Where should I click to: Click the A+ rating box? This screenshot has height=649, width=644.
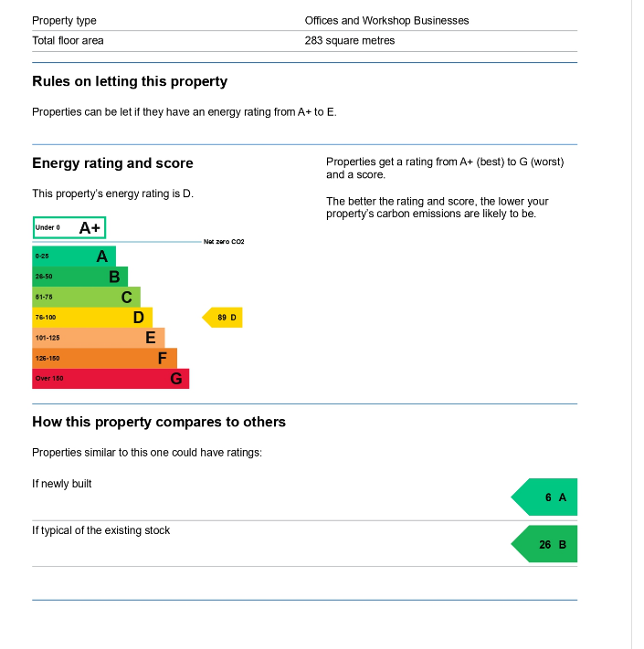[x=69, y=227]
